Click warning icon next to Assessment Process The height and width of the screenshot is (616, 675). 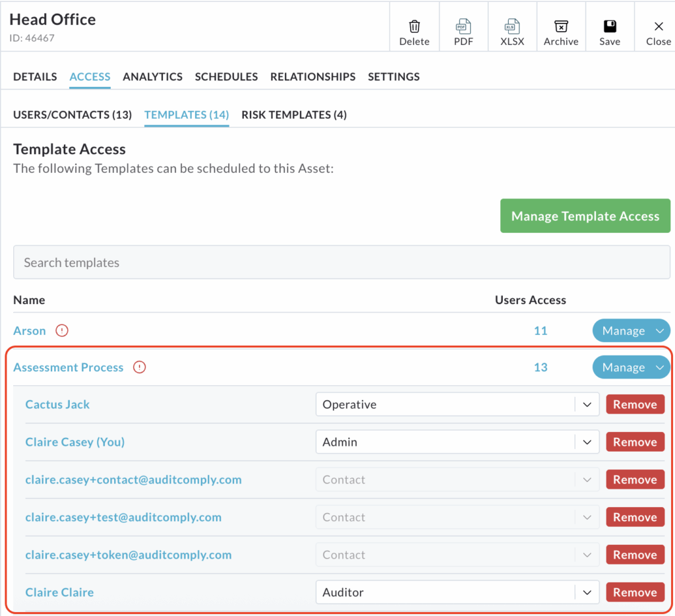click(x=139, y=367)
